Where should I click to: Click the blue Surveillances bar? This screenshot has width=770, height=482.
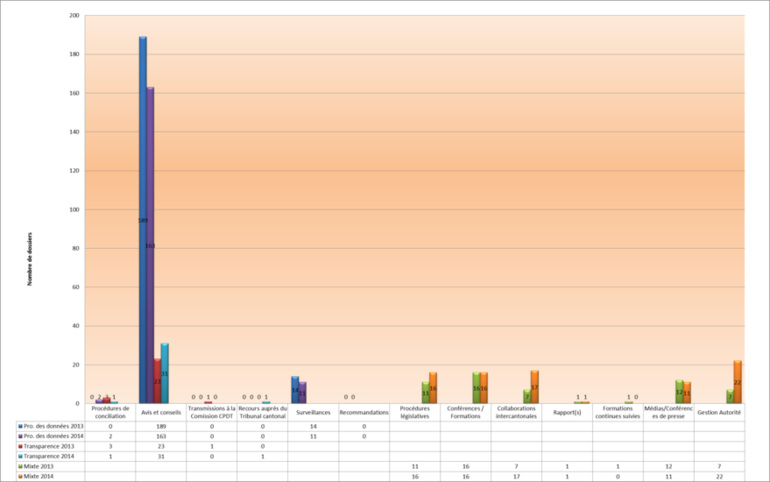tap(295, 390)
